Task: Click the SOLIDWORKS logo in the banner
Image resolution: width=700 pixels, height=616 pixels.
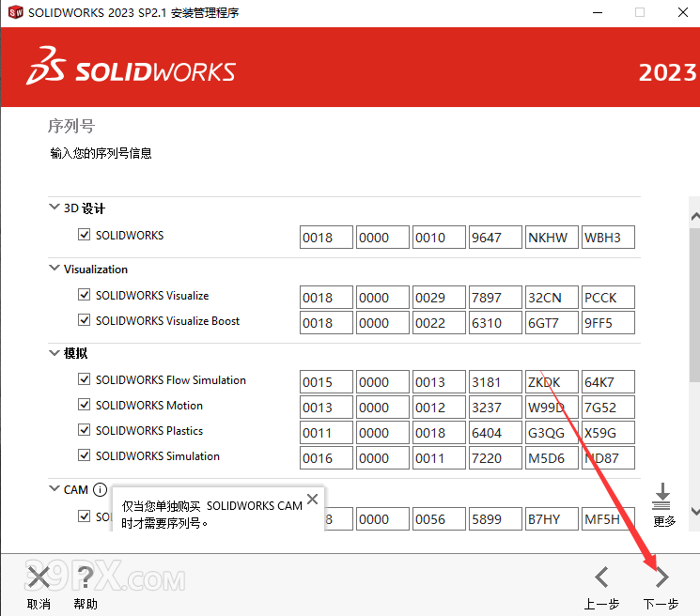Action: (x=132, y=70)
